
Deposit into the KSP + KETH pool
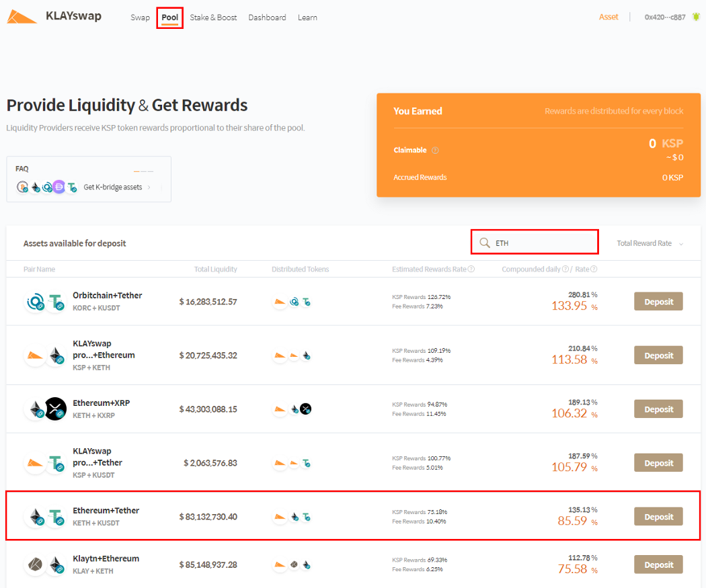pos(658,355)
